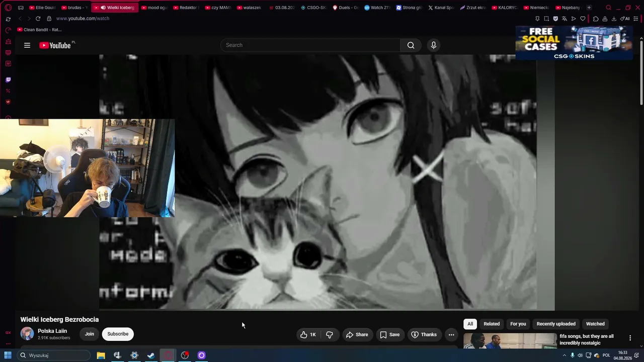Image resolution: width=644 pixels, height=362 pixels.
Task: Select the Related filter chip
Action: (x=492, y=324)
